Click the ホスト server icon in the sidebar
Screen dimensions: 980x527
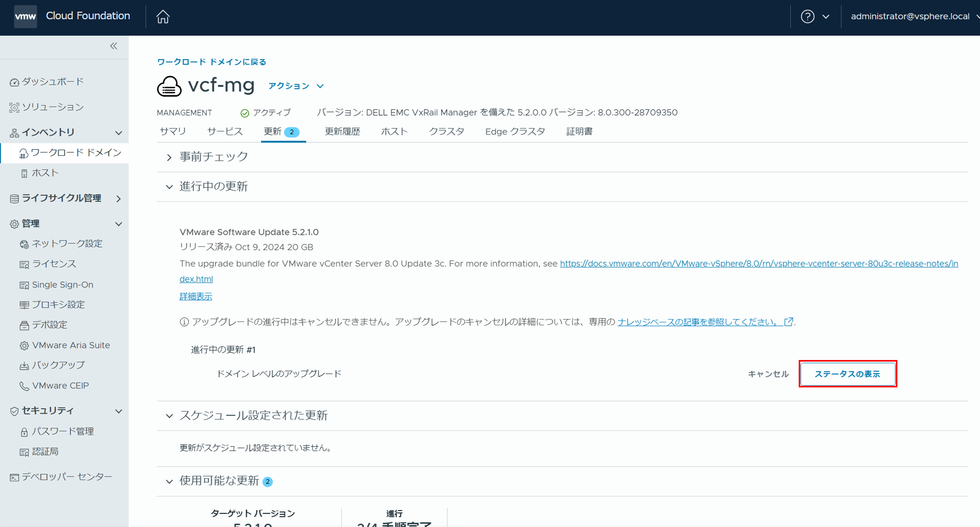pyautogui.click(x=24, y=174)
